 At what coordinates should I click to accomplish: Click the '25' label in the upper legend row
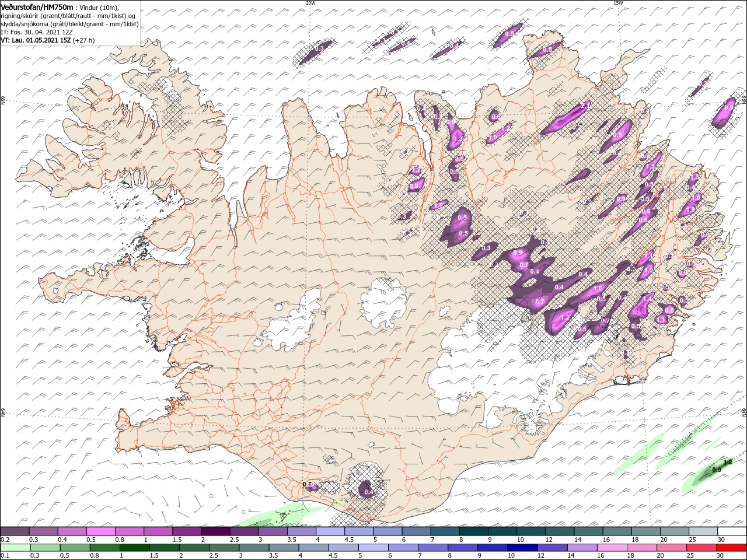(x=692, y=540)
